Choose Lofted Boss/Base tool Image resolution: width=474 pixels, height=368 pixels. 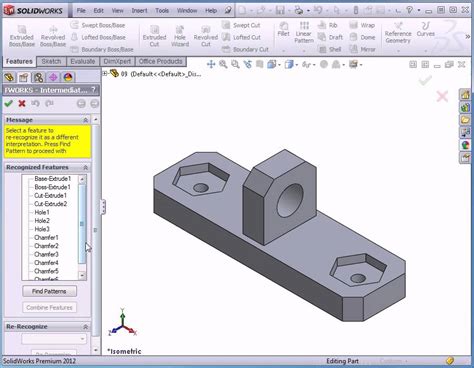click(x=98, y=37)
